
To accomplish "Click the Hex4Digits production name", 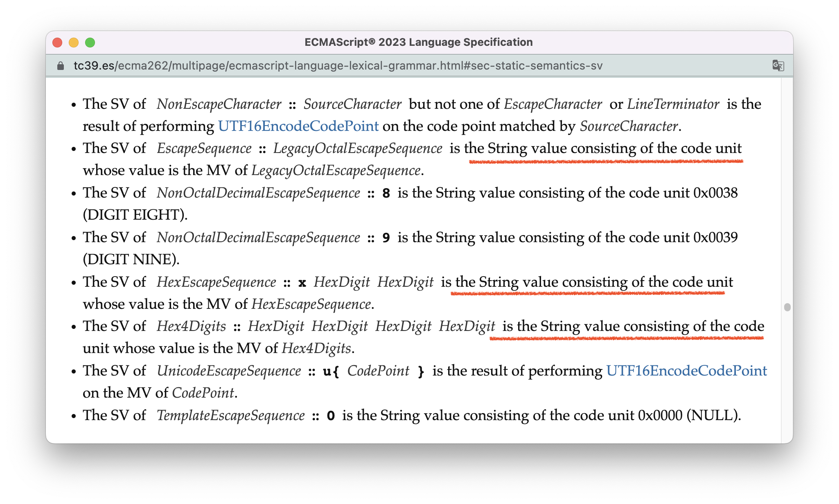I will (x=191, y=326).
